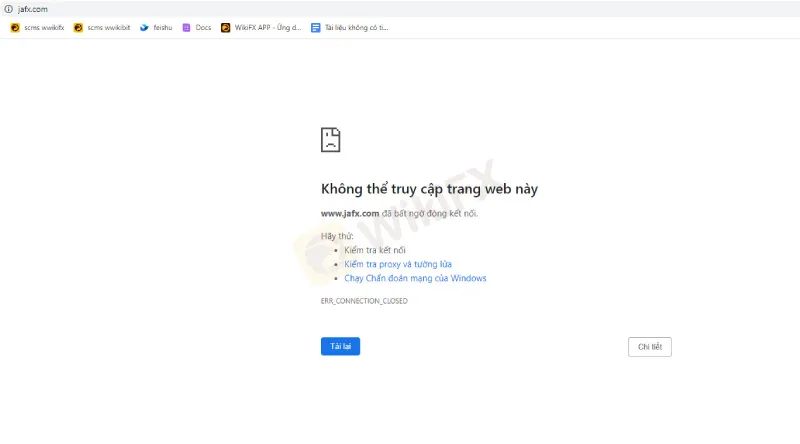Click Chạy Chẩn đoán mạng của Windows link

tap(415, 278)
